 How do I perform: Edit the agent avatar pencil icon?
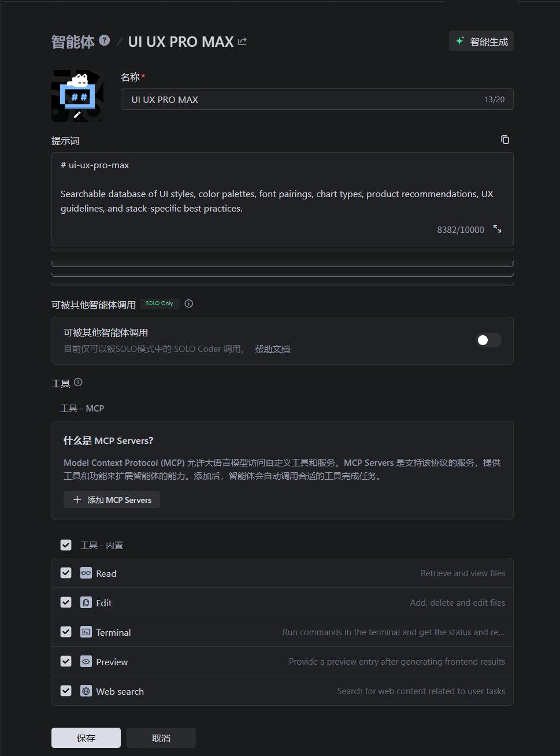pyautogui.click(x=77, y=114)
